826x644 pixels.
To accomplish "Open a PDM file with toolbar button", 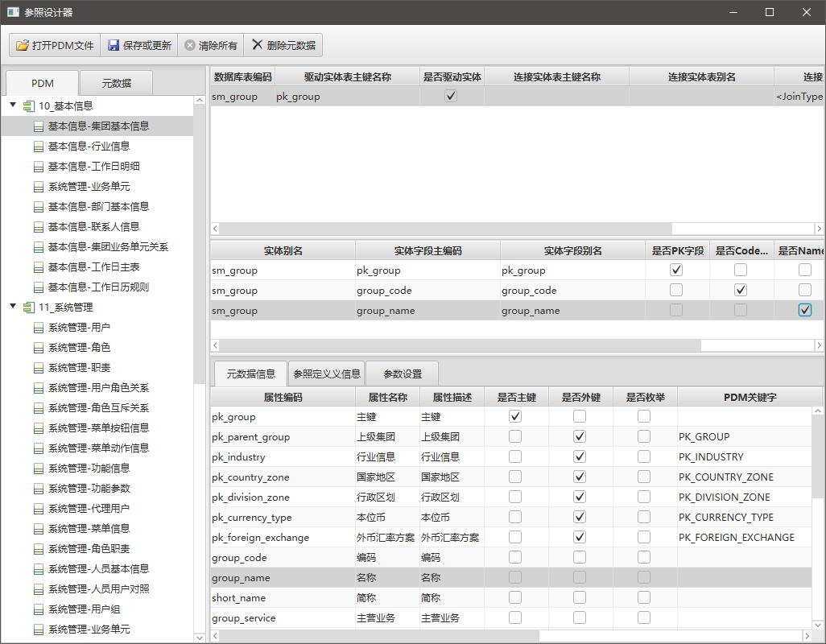I will [x=55, y=45].
